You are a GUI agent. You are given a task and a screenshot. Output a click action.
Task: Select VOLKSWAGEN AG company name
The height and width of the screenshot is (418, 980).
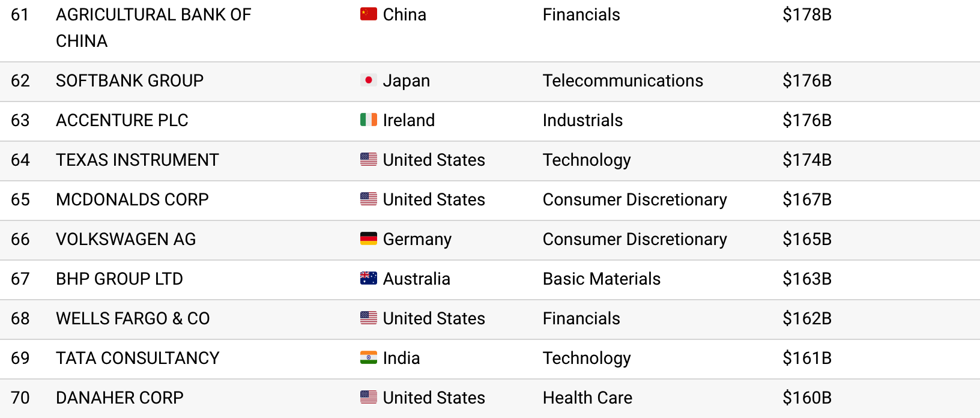126,239
